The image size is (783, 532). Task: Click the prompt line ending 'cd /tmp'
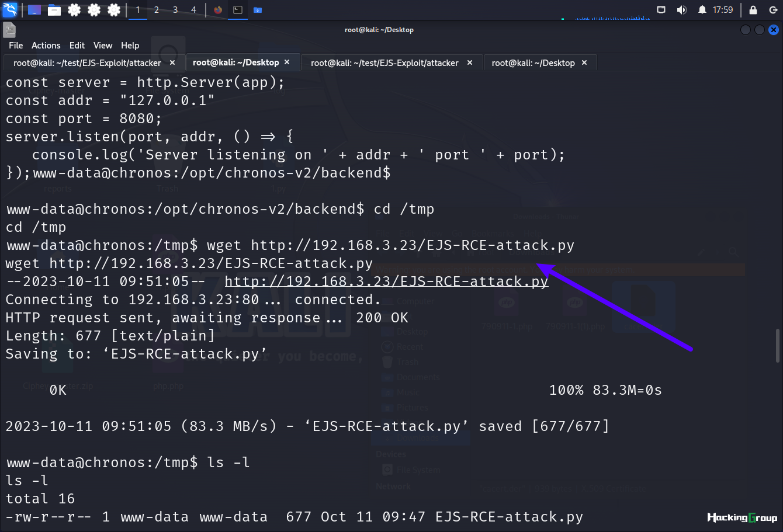pyautogui.click(x=220, y=209)
